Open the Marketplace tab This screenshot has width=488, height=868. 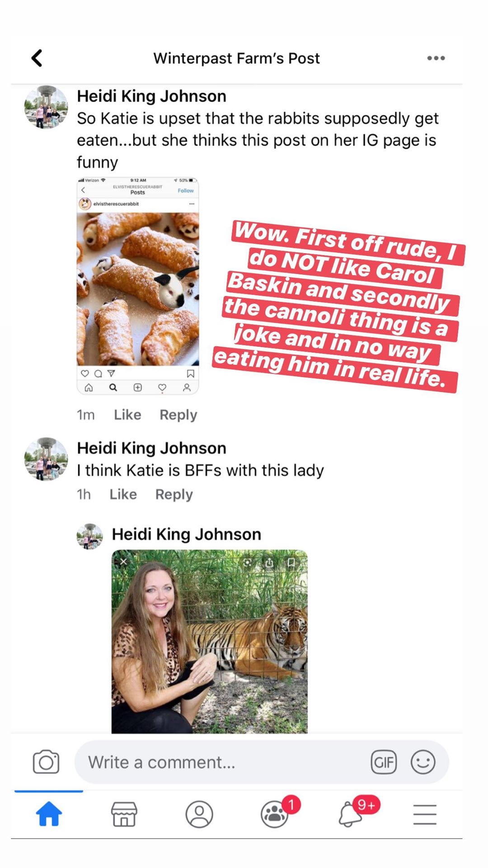(124, 814)
